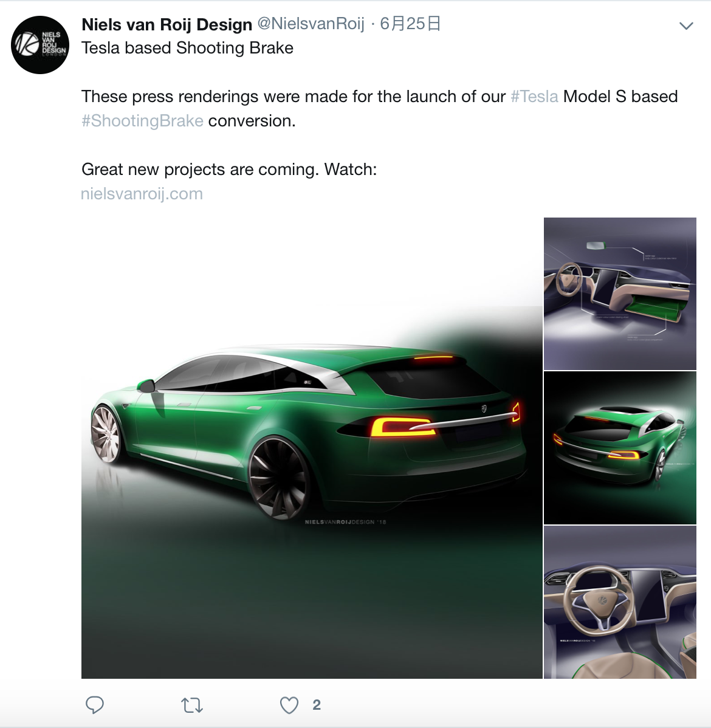Open the @NielsvanRoij handle
This screenshot has height=728, width=711.
pos(311,23)
